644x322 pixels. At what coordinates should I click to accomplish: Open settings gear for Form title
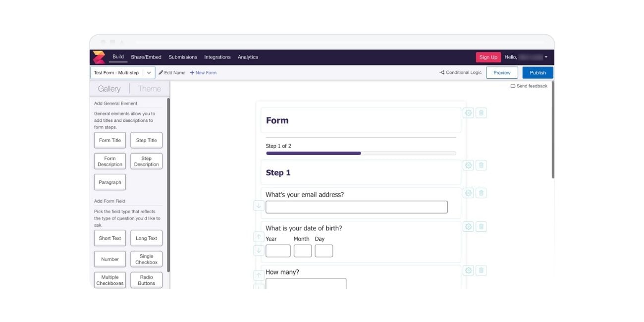tap(468, 113)
